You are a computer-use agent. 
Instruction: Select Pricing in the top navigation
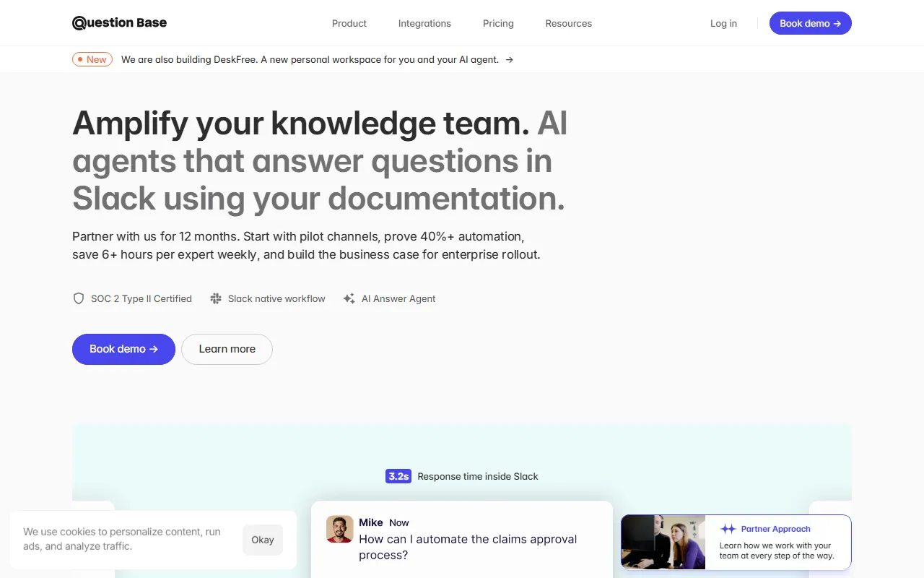498,23
